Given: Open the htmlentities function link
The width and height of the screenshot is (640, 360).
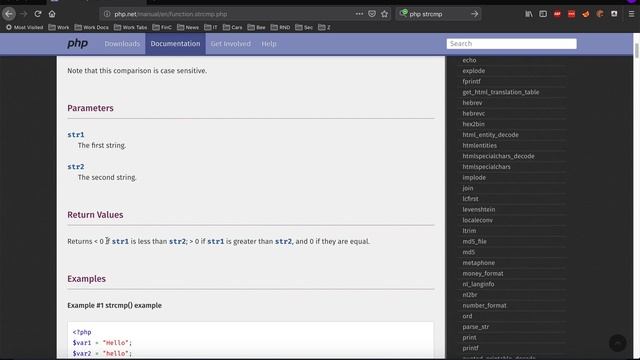Looking at the screenshot, I should coord(480,145).
